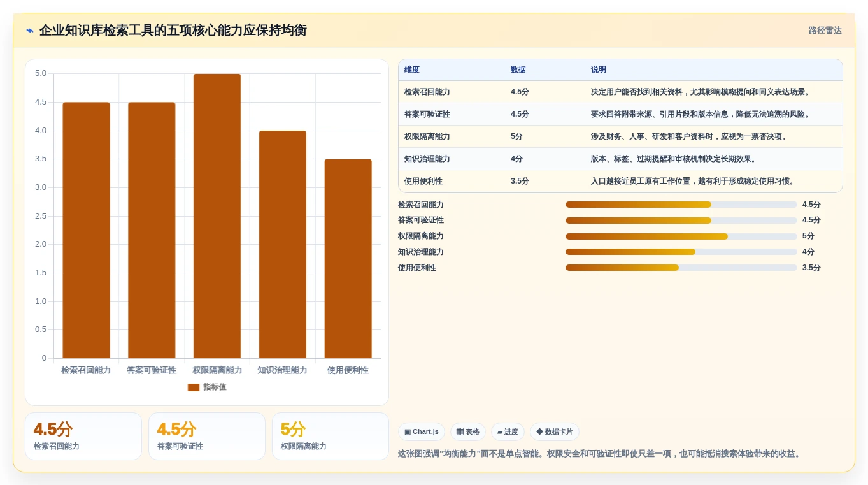Screen dimensions: 868x485
Task: Click the 指标值 legend text
Action: tap(215, 387)
